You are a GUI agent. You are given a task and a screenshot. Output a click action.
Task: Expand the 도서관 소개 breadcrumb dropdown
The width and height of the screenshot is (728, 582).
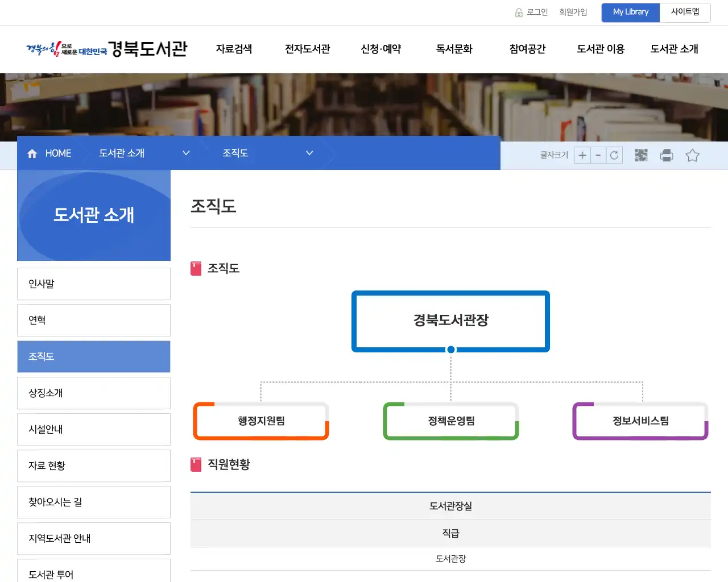tap(185, 153)
